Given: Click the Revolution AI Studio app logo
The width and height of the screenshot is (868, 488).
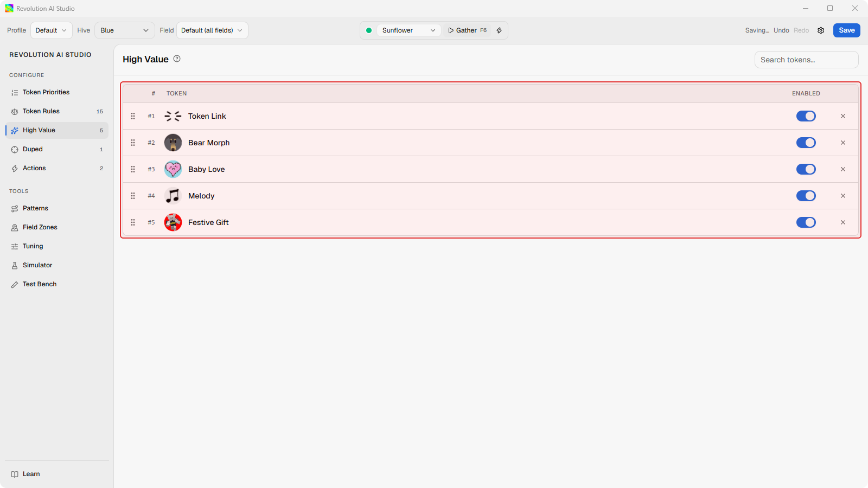Looking at the screenshot, I should [9, 8].
